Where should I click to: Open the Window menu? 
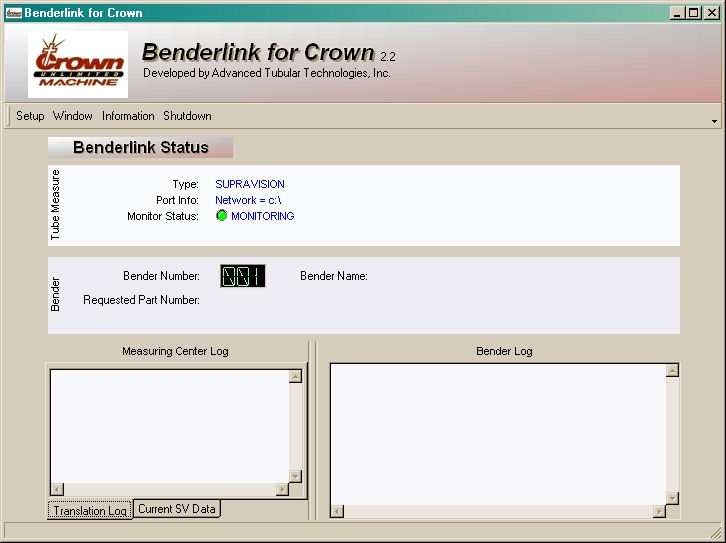(73, 116)
